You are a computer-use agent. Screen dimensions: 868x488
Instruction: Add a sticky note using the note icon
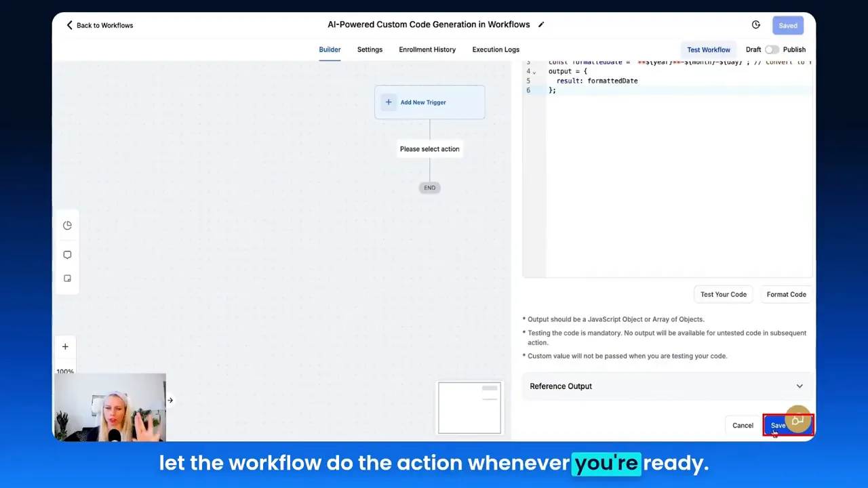[67, 279]
